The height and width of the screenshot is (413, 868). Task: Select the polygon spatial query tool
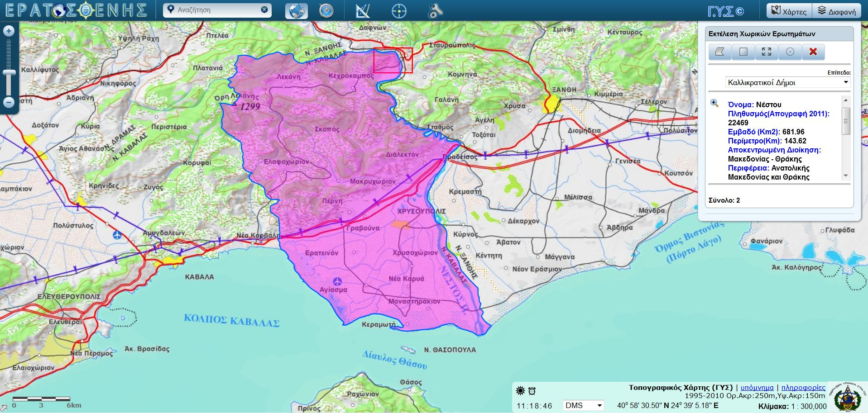720,52
